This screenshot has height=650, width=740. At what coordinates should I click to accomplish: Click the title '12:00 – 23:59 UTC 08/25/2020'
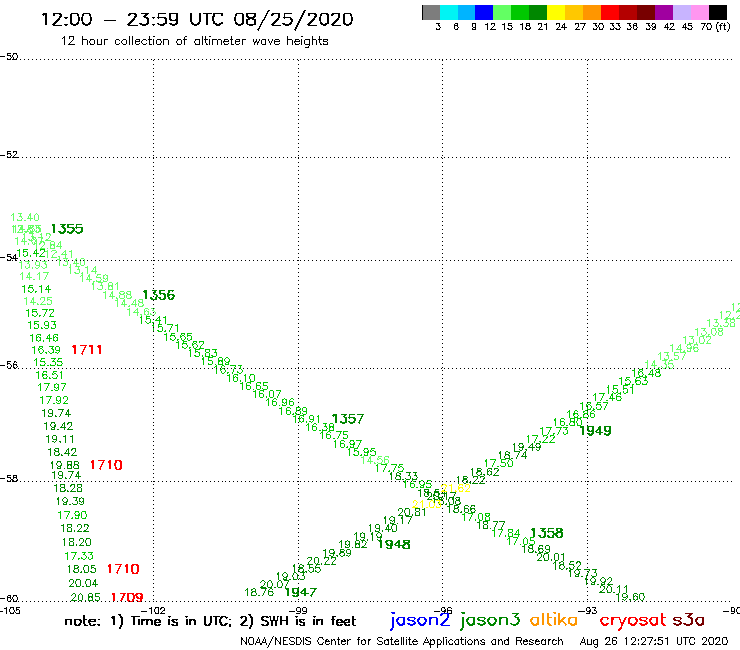(197, 19)
